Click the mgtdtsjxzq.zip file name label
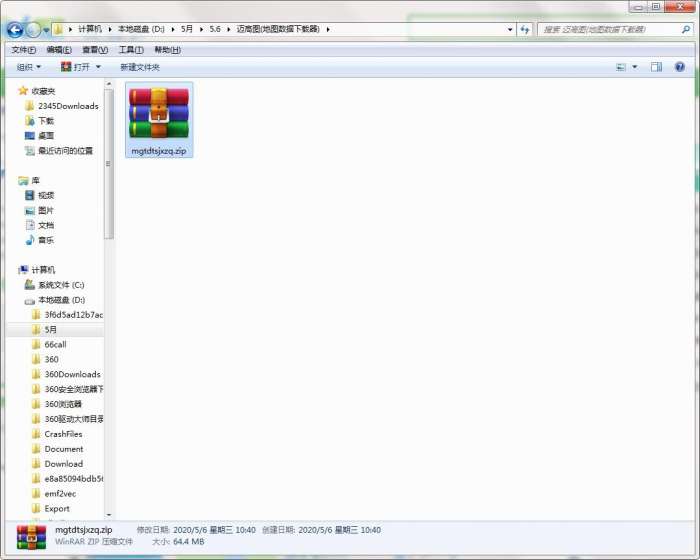This screenshot has width=700, height=560. pyautogui.click(x=159, y=151)
